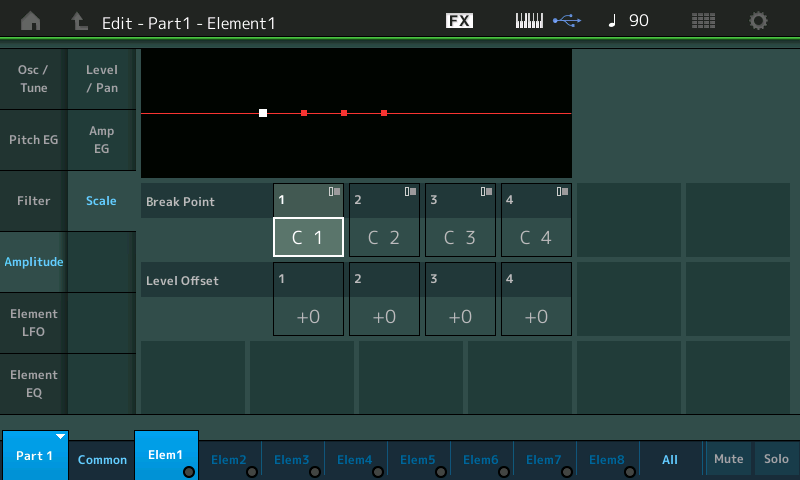This screenshot has width=800, height=480.
Task: Open the settings gear Utility icon
Action: (759, 21)
